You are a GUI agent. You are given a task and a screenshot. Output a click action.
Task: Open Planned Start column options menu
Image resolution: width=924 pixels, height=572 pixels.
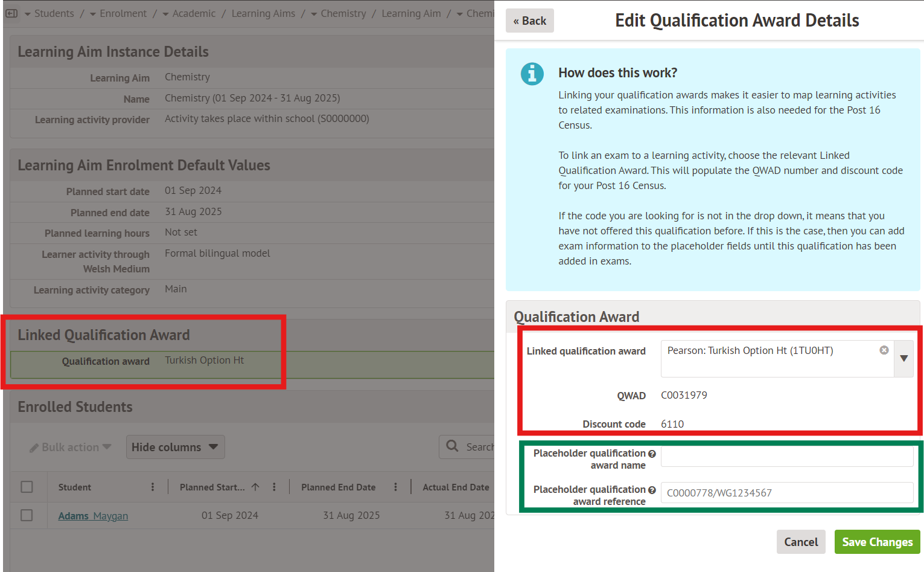click(x=274, y=487)
